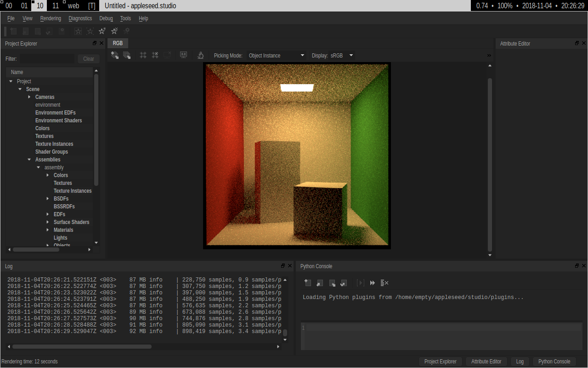Expand the Cameras tree node
The image size is (588, 368).
pos(29,97)
